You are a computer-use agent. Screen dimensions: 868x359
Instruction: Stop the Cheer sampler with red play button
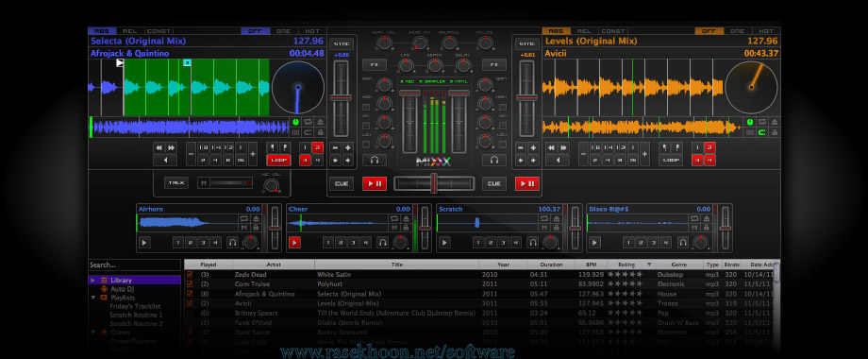pyautogui.click(x=294, y=242)
